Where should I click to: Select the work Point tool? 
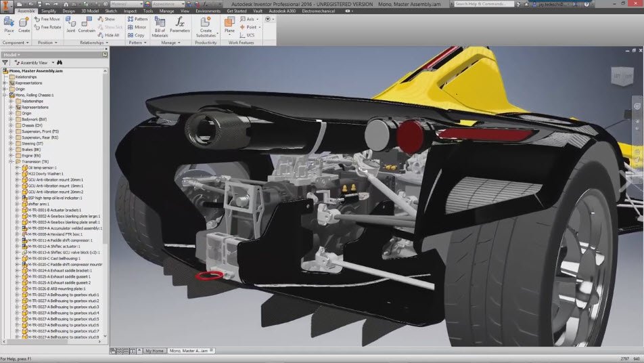click(248, 27)
